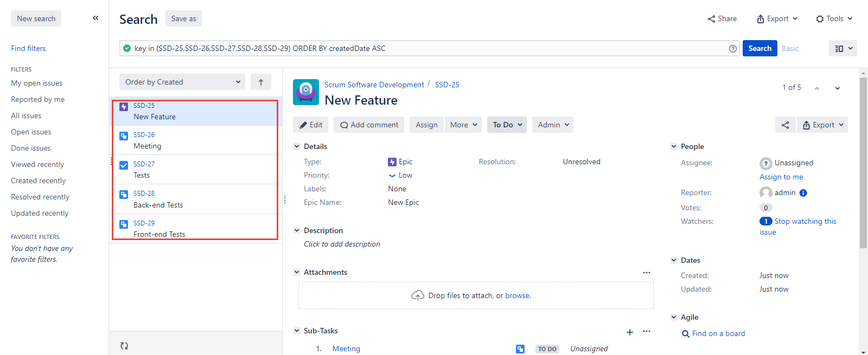This screenshot has height=355, width=868.
Task: Select SSD-27 Tests issue in list
Action: pos(195,170)
